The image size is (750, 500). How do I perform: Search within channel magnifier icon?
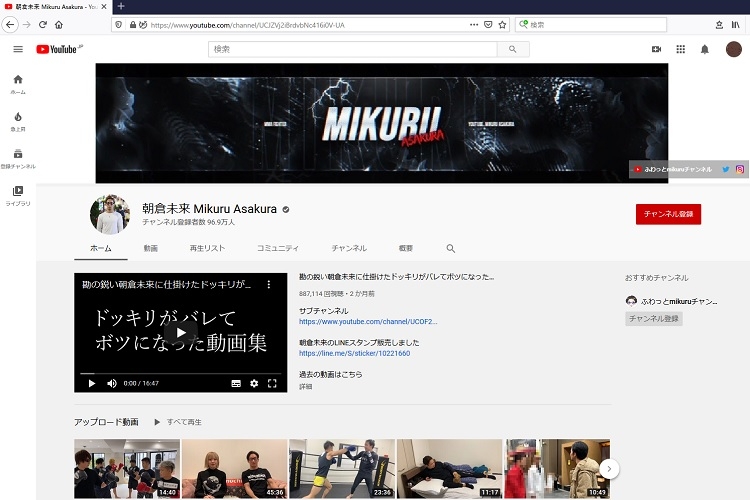pyautogui.click(x=451, y=248)
